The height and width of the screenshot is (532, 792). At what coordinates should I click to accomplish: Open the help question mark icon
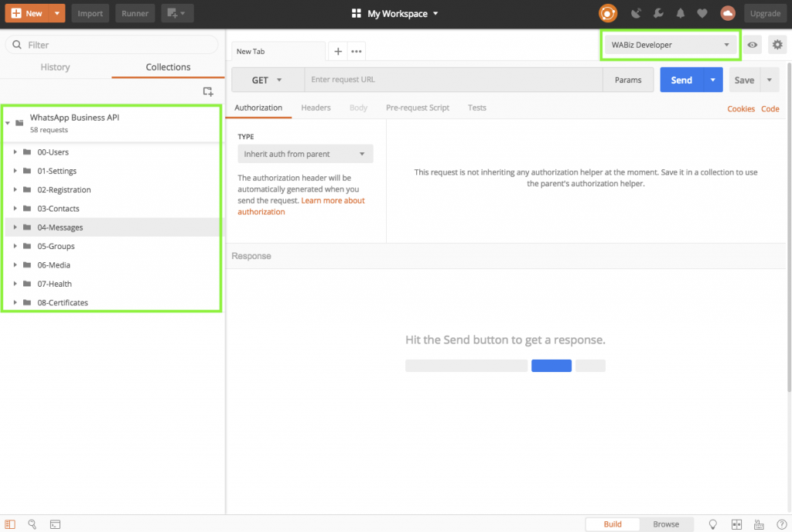click(781, 524)
